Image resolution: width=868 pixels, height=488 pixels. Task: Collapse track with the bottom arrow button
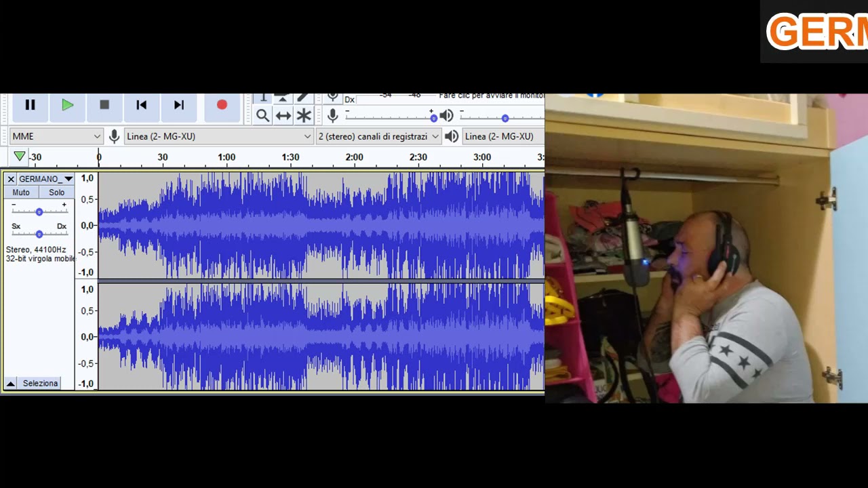[x=10, y=384]
